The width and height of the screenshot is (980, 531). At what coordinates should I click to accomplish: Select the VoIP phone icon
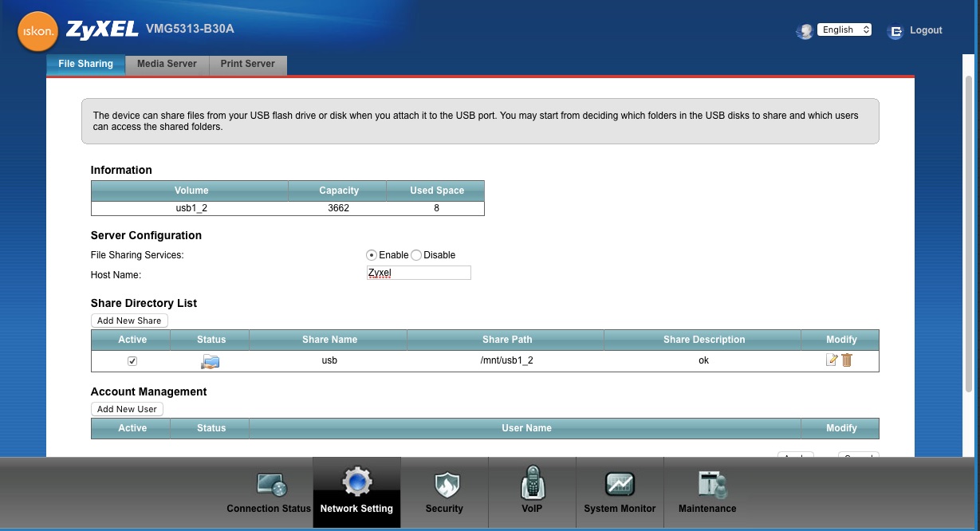[532, 483]
